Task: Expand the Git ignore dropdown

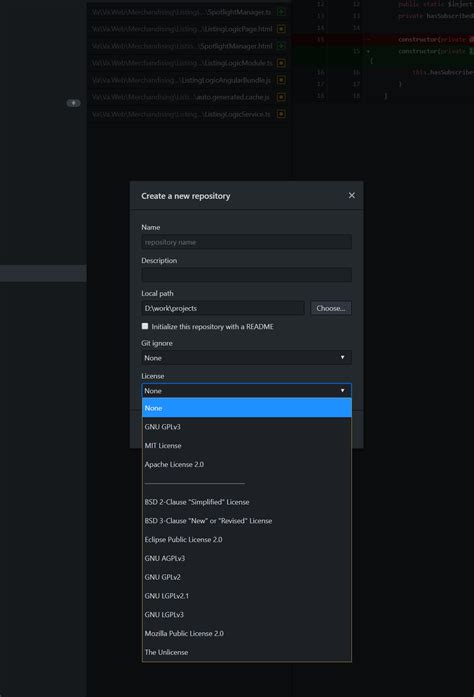Action: click(246, 358)
